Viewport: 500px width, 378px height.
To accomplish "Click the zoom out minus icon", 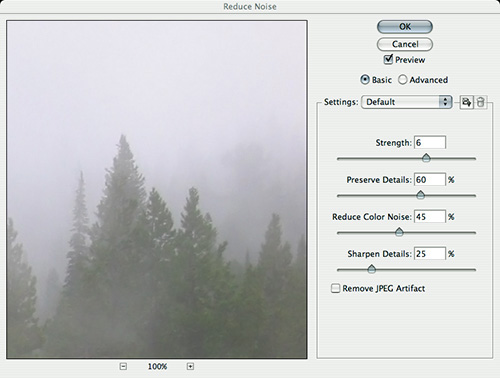I will tap(123, 366).
